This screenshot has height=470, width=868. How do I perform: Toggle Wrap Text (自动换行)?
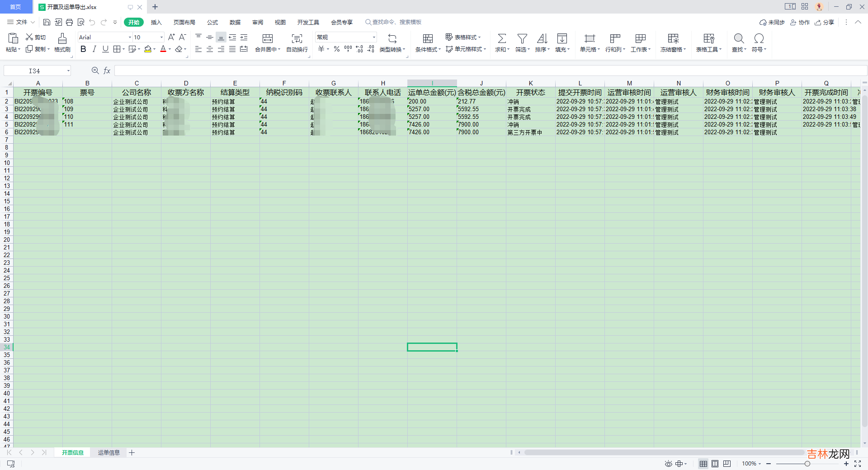pyautogui.click(x=297, y=39)
